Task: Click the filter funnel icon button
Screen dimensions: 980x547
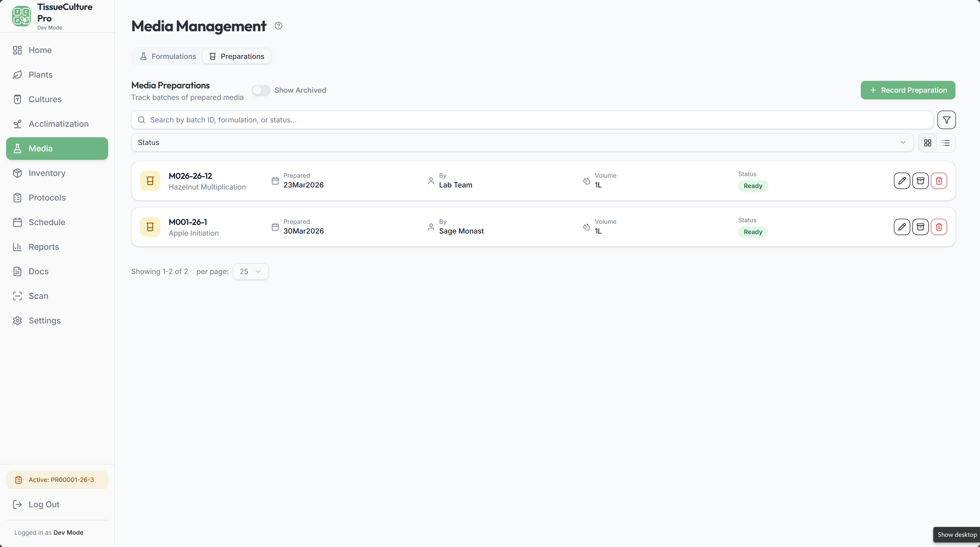Action: (x=946, y=120)
